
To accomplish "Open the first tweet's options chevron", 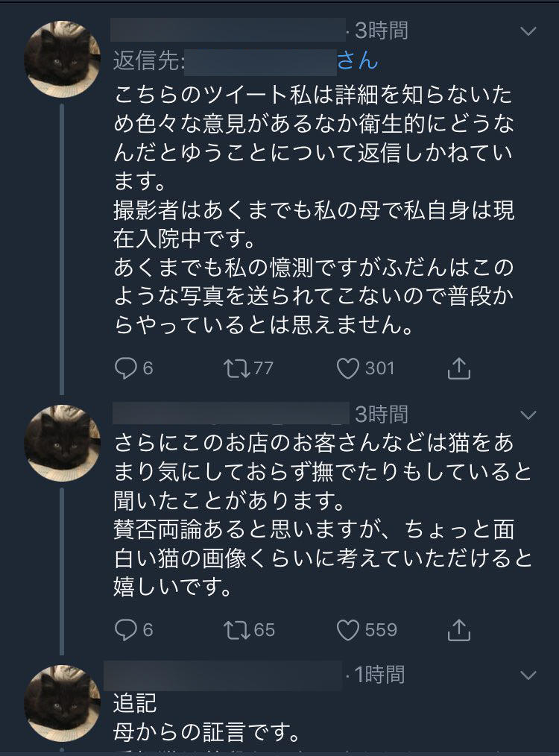I will click(x=528, y=31).
